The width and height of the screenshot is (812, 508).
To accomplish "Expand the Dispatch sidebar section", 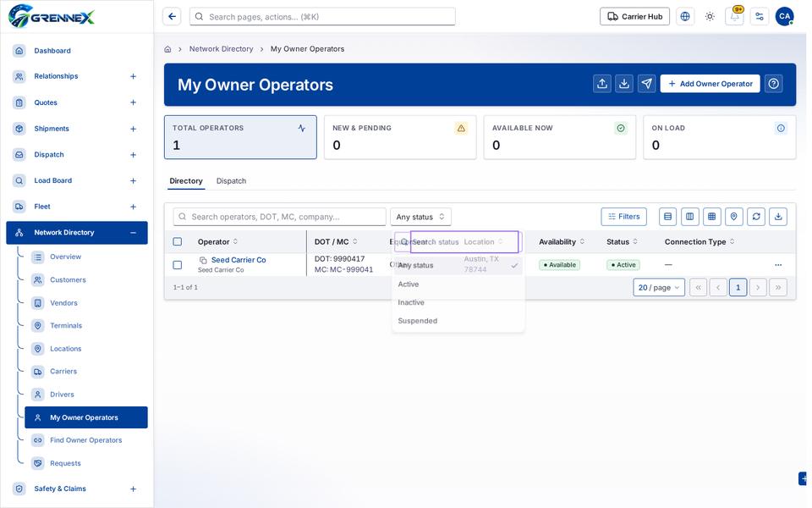I will point(133,154).
